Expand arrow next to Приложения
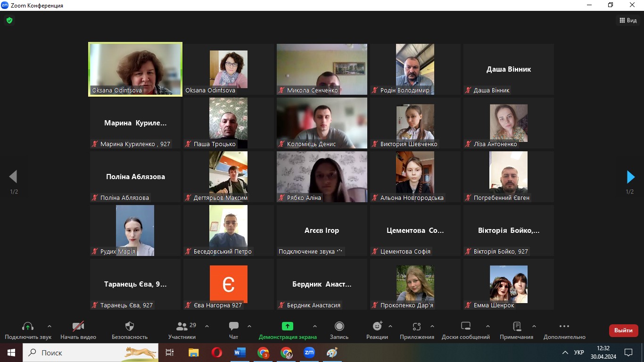644x362 pixels. tap(432, 326)
